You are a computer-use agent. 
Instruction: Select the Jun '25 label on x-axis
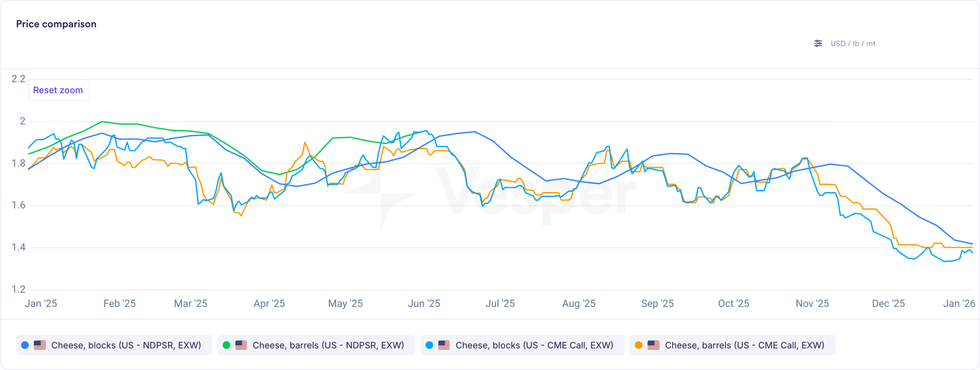pos(424,303)
